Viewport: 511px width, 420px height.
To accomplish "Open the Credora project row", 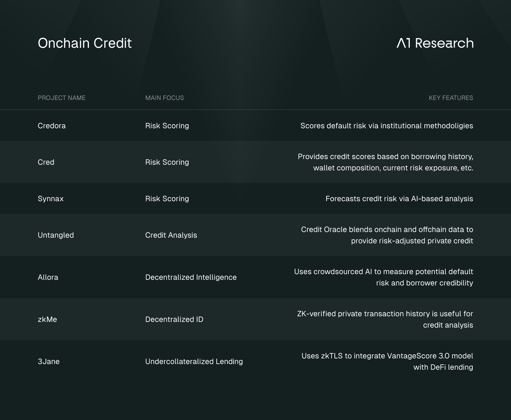I will point(256,125).
